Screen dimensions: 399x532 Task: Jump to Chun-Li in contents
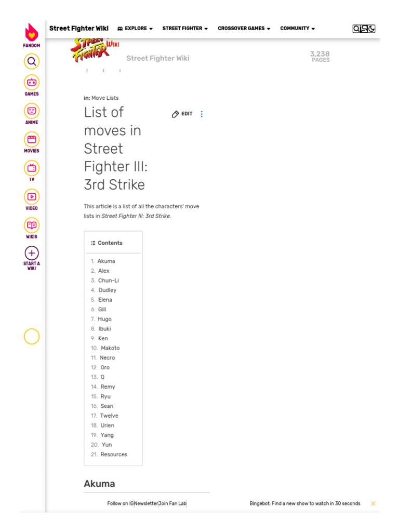click(109, 281)
